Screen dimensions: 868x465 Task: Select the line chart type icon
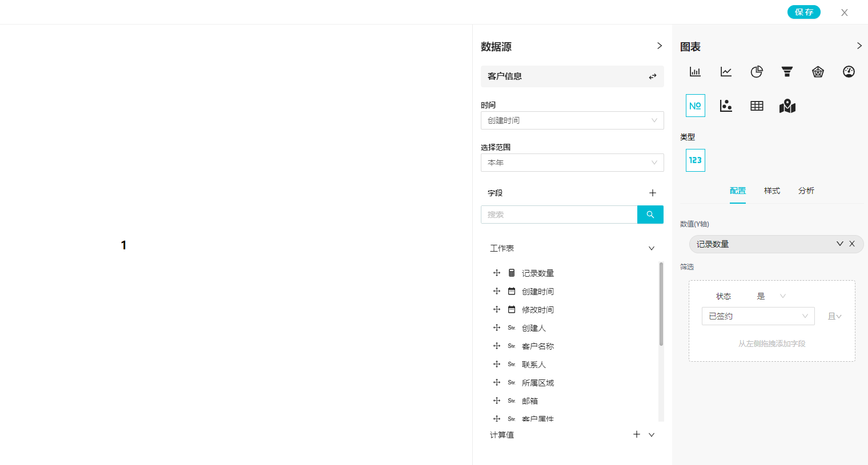[x=726, y=72]
